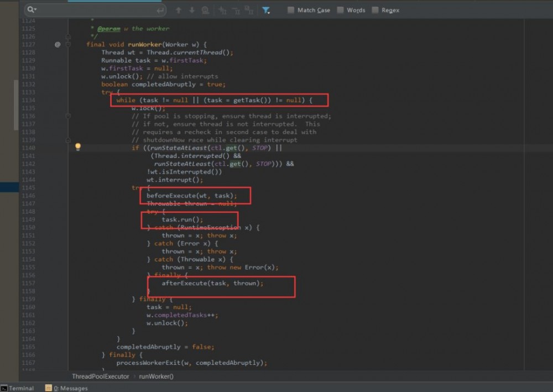The height and width of the screenshot is (392, 553).
Task: Click the runWorker() breadcrumb
Action: [156, 375]
